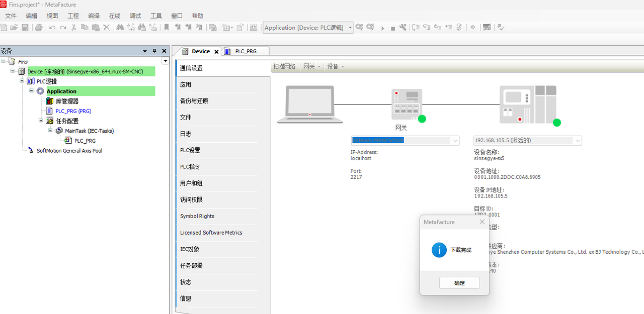Select the Application tree node

(x=61, y=91)
